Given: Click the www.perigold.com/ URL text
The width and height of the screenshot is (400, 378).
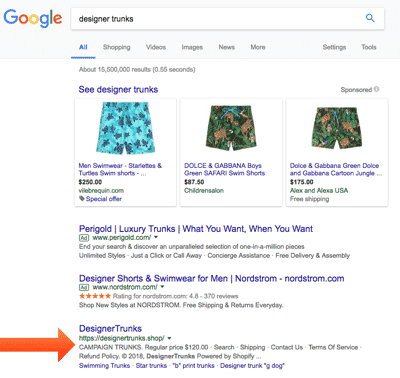Looking at the screenshot, I should coord(121,238).
